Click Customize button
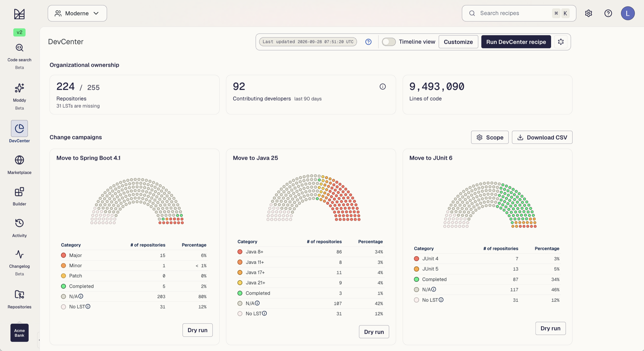The image size is (644, 351). pos(458,42)
